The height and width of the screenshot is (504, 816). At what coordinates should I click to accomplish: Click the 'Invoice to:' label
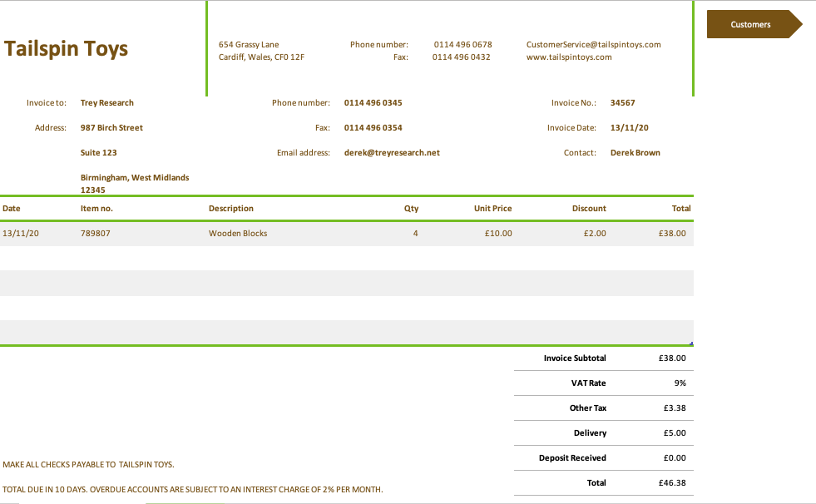(x=47, y=103)
